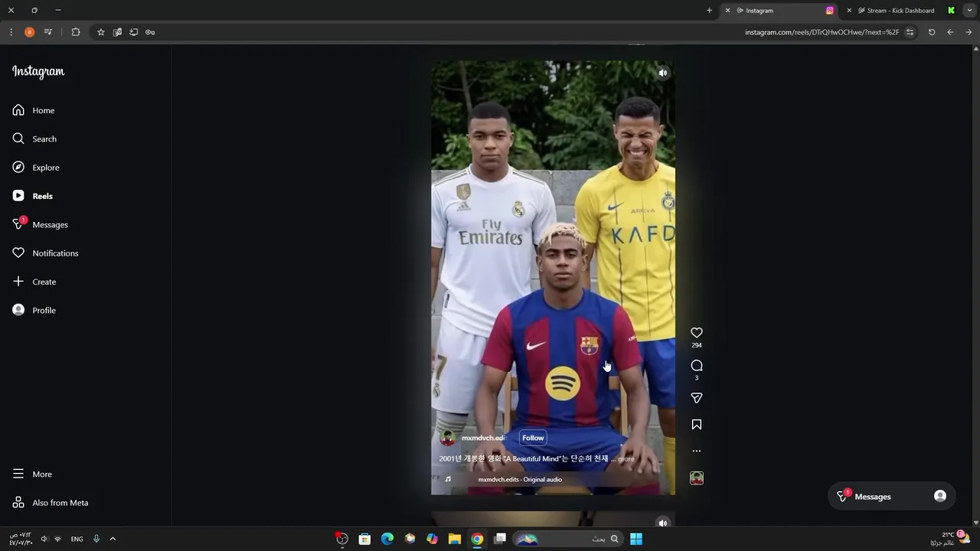
Task: Click the orange Chrome profile avatar
Action: [29, 32]
